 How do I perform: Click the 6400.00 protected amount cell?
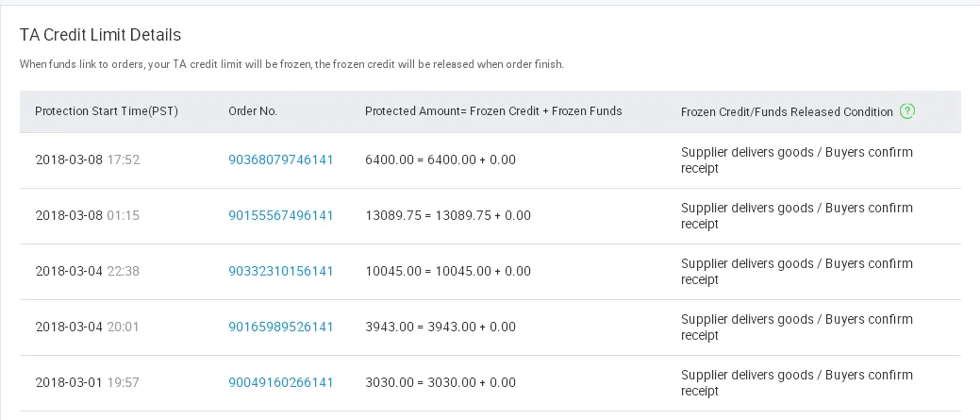440,160
